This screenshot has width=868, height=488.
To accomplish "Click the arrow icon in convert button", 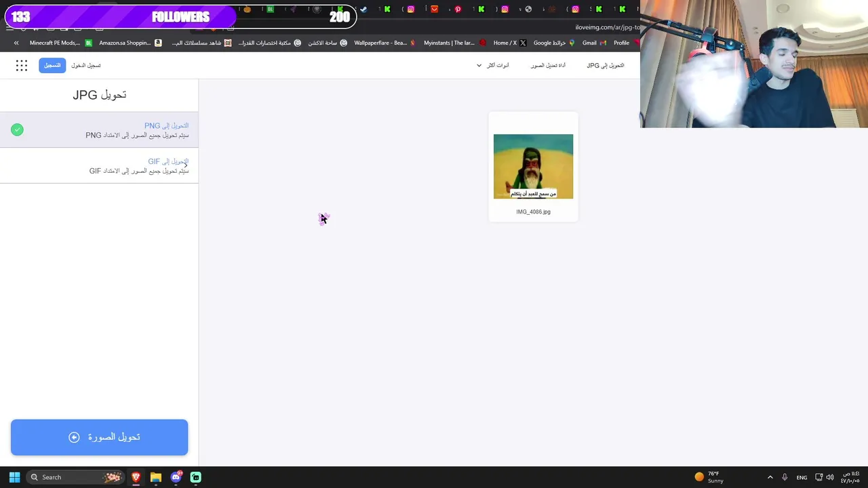I will 74,437.
